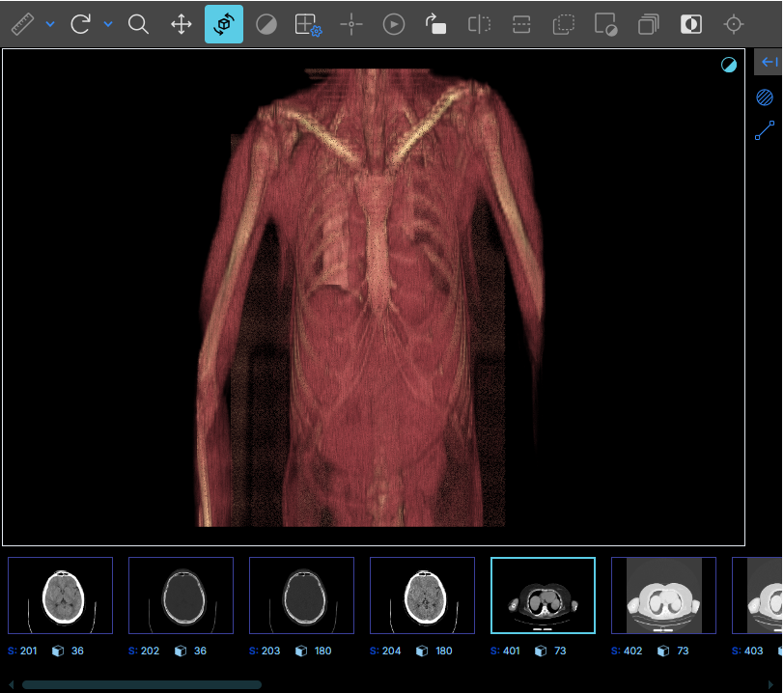Select the highlighted series 401 thumbnail
The width and height of the screenshot is (784, 693).
pos(543,596)
